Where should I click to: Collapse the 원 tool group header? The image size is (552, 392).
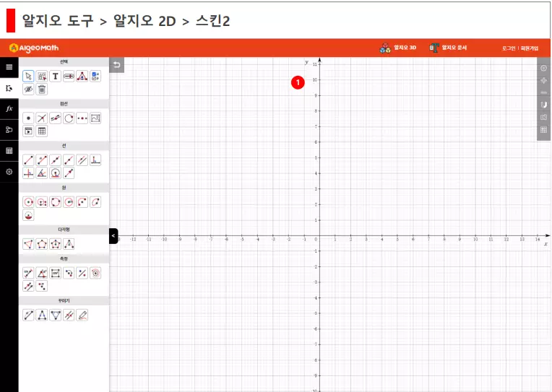64,188
